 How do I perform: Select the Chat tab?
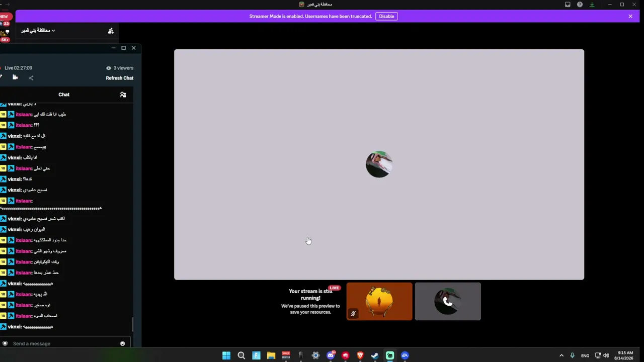point(64,95)
